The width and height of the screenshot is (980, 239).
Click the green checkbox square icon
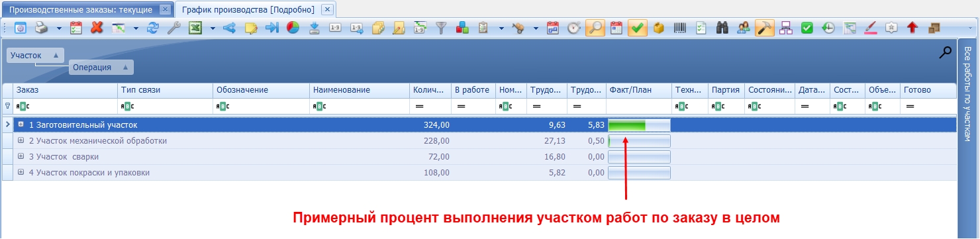pos(807,28)
